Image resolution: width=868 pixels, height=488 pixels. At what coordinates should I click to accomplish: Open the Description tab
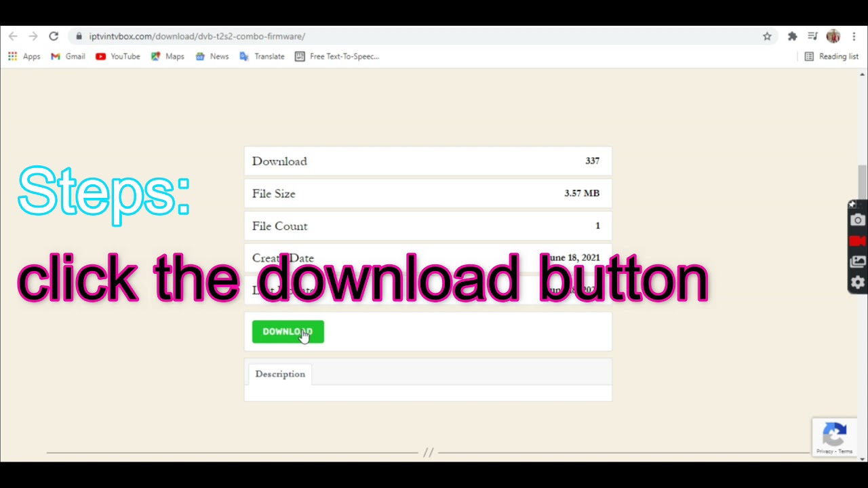pos(280,374)
